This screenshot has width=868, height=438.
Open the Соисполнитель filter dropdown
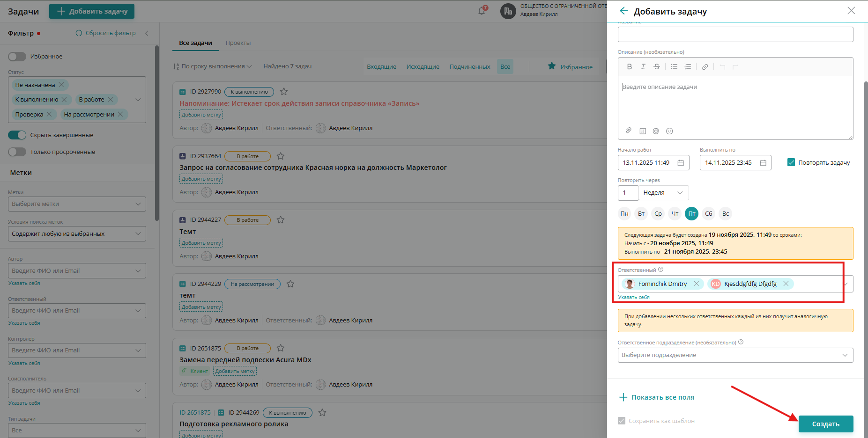(x=77, y=391)
